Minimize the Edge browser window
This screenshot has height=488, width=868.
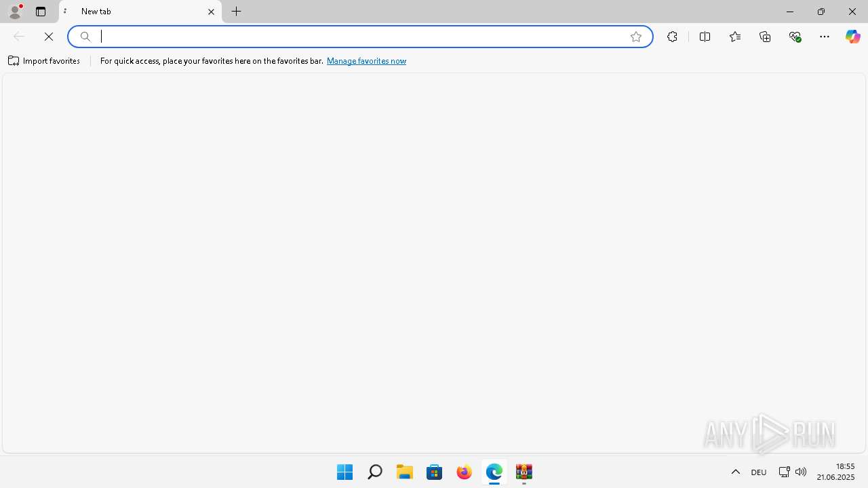click(790, 12)
